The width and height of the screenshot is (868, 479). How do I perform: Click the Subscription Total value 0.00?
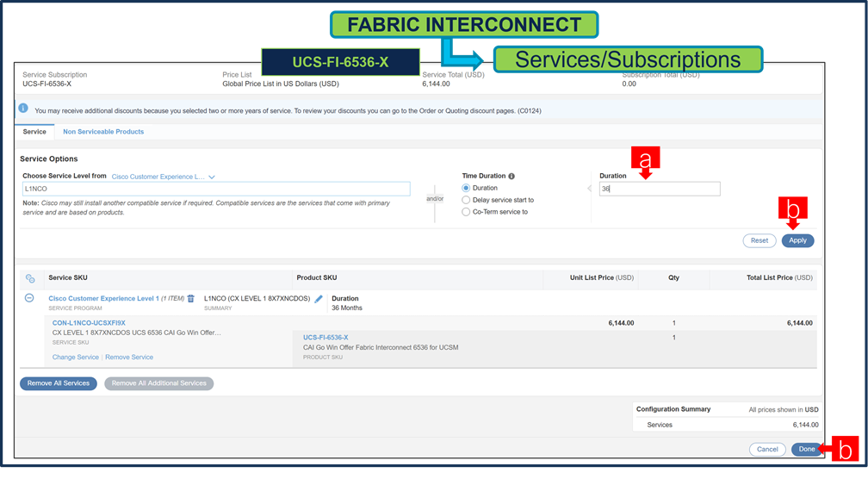(629, 84)
